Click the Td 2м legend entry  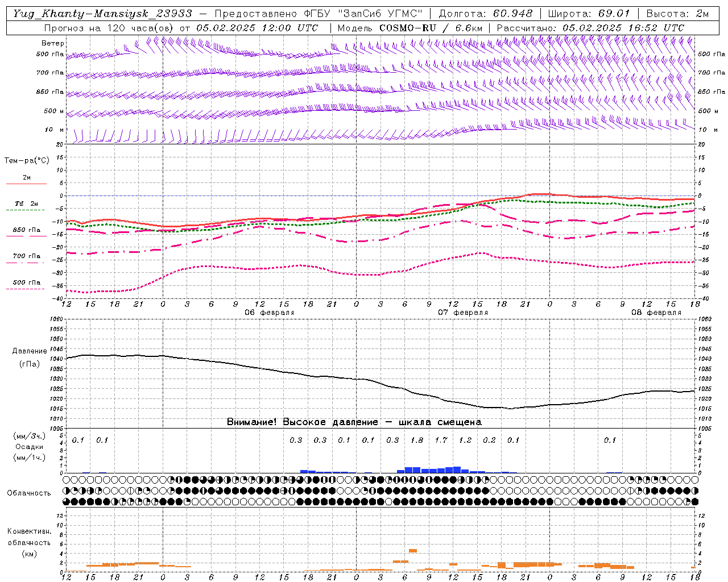(x=26, y=203)
